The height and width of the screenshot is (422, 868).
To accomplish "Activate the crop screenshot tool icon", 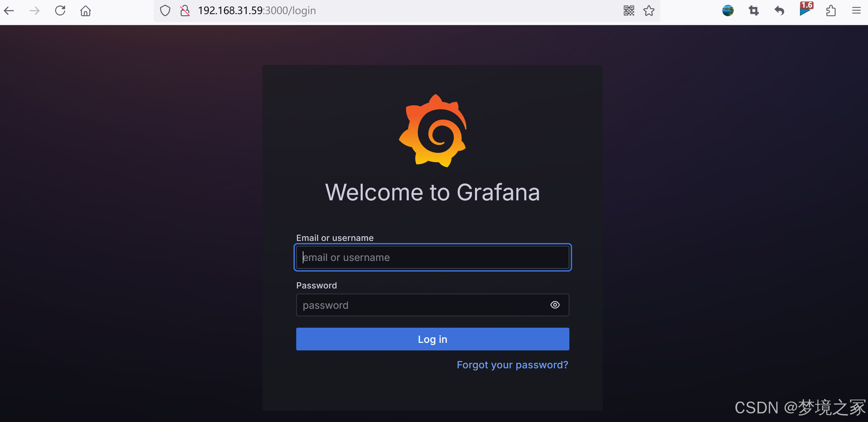I will (754, 11).
